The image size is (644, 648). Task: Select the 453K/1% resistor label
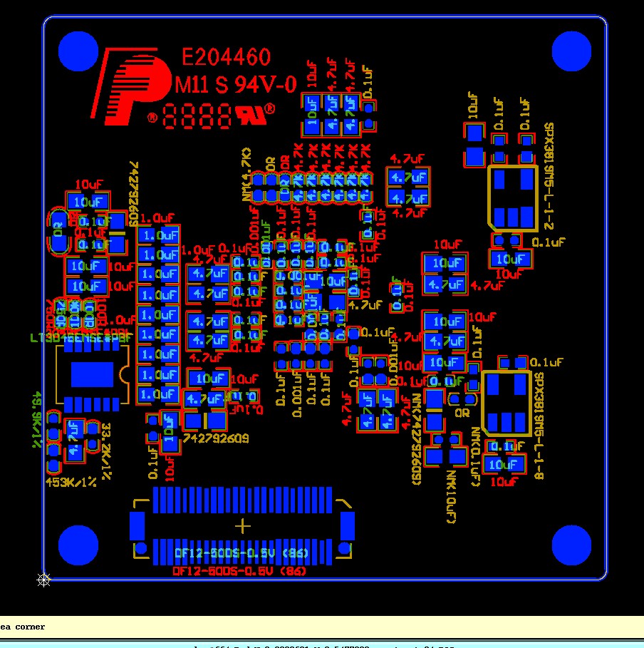[x=71, y=482]
